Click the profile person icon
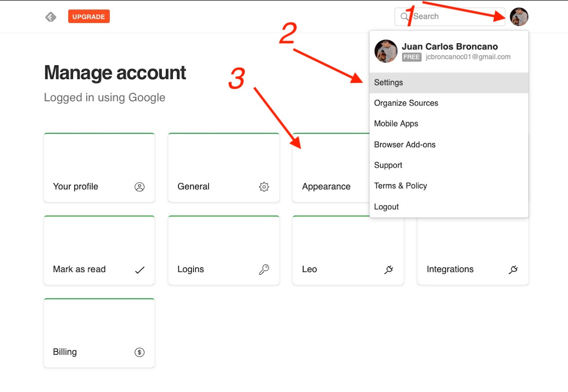This screenshot has width=568, height=392. pyautogui.click(x=139, y=187)
